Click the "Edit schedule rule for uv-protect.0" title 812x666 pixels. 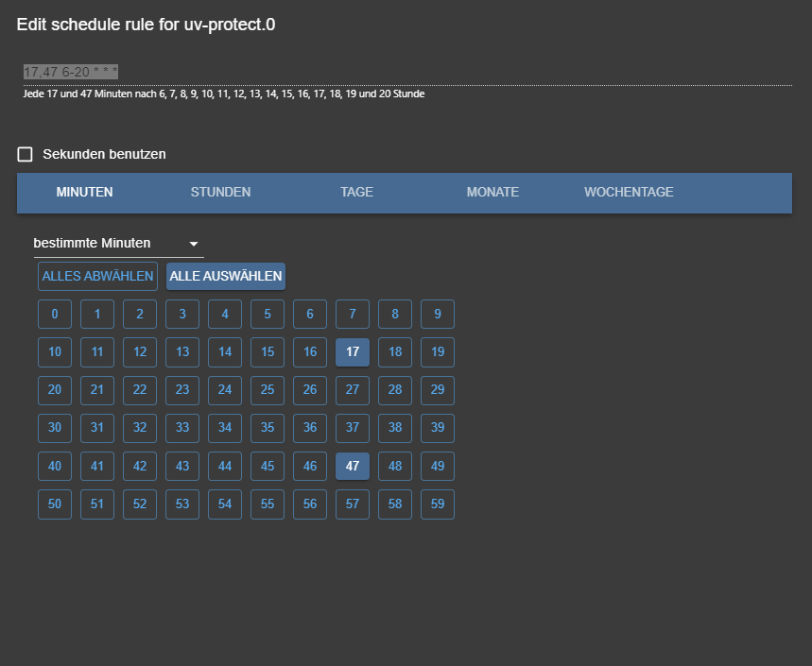pos(146,25)
